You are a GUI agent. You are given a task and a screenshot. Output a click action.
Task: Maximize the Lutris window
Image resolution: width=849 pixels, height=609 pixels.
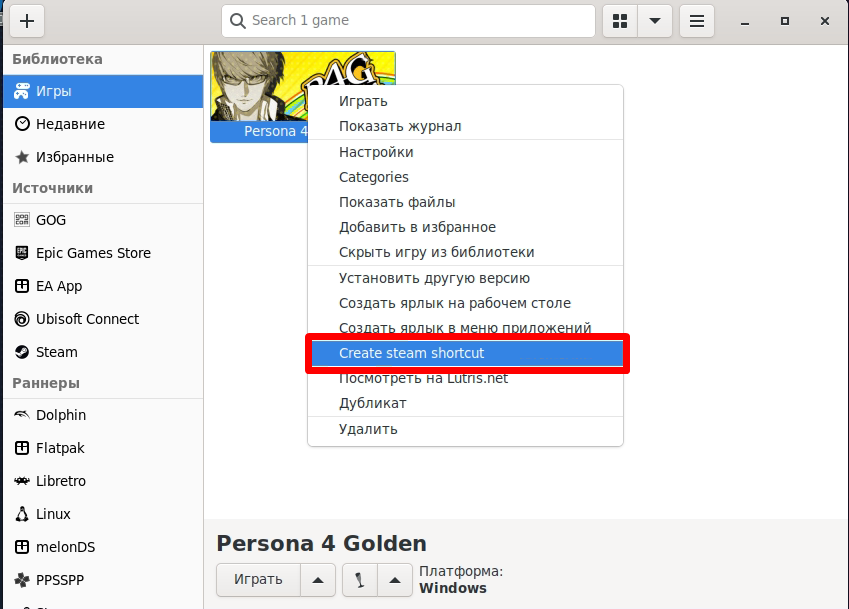click(785, 21)
